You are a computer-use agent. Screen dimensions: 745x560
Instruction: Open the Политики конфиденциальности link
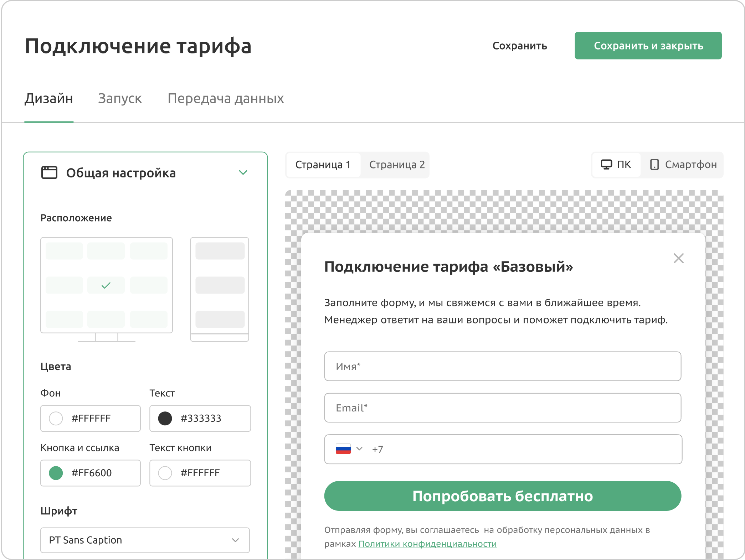(427, 544)
